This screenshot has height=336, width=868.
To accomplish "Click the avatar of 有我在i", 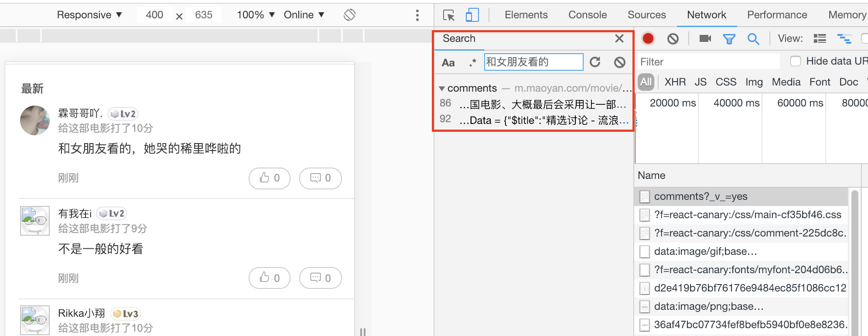I will [35, 221].
